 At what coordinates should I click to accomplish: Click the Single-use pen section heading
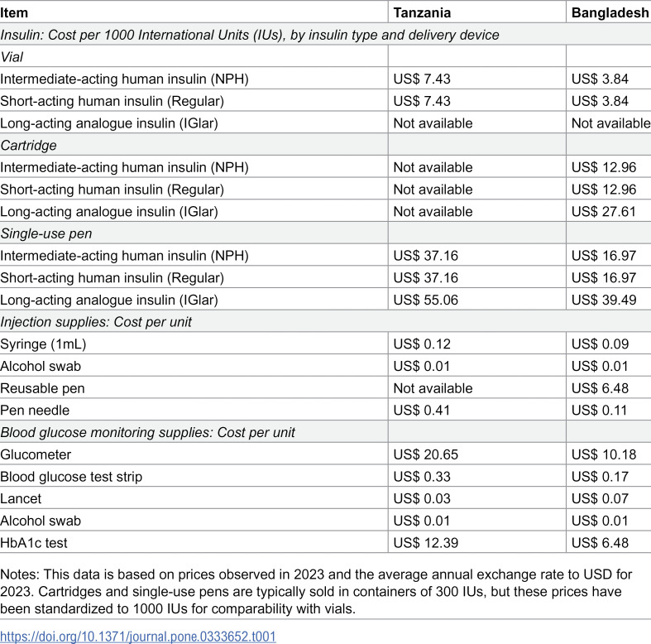pos(46,233)
